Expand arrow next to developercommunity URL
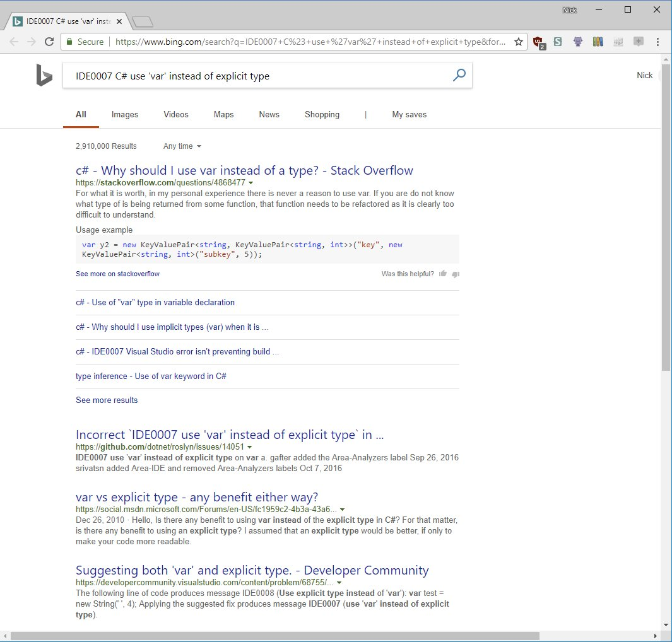 (339, 583)
